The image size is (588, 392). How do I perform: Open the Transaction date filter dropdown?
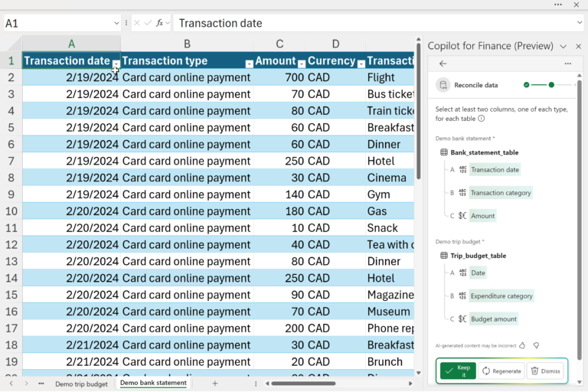116,64
